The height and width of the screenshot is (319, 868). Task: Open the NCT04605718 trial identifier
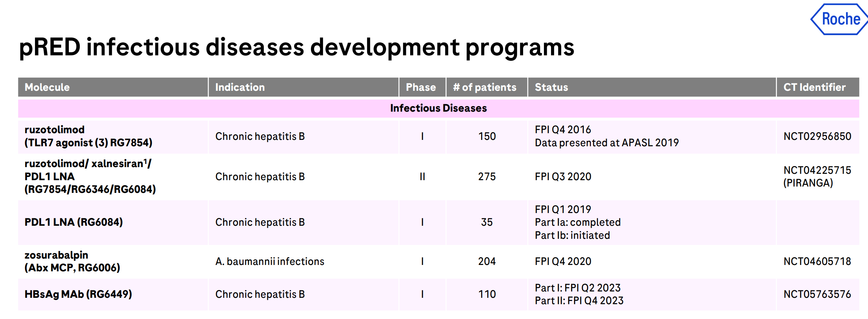click(x=817, y=261)
